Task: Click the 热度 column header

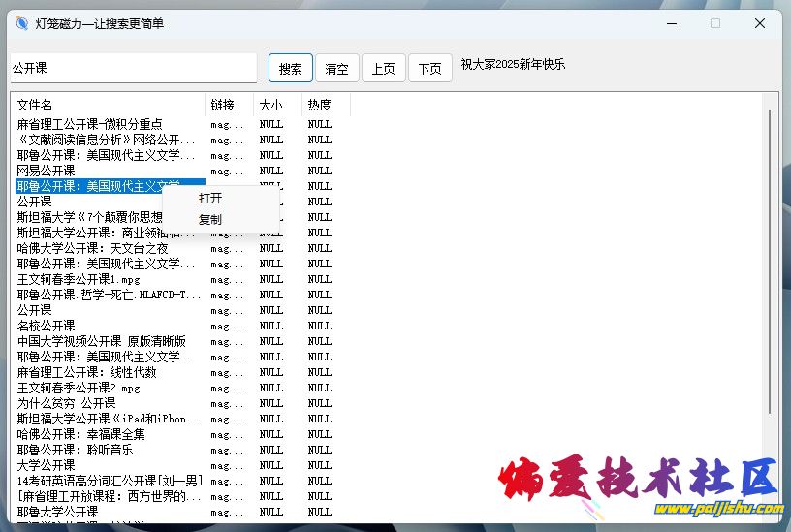Action: coord(325,105)
